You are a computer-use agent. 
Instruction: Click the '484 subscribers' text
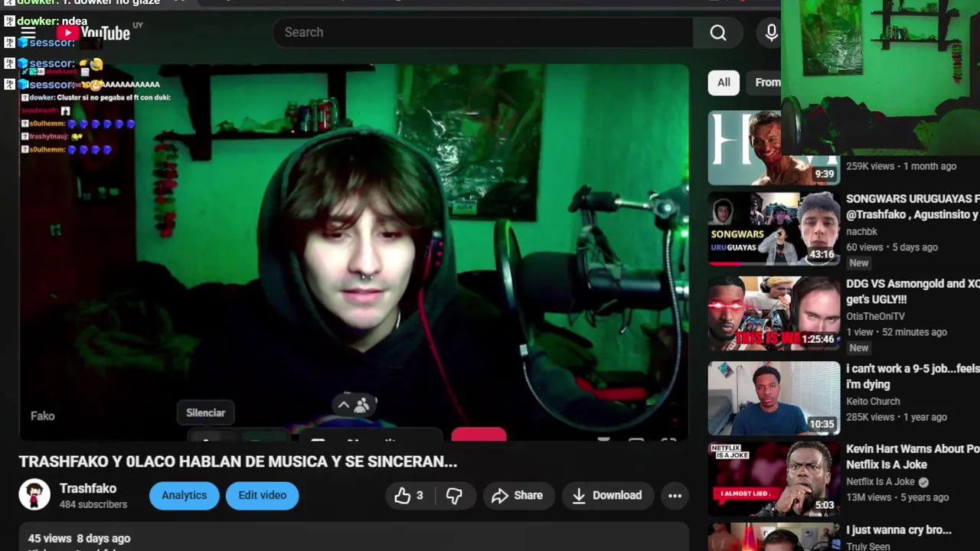93,504
